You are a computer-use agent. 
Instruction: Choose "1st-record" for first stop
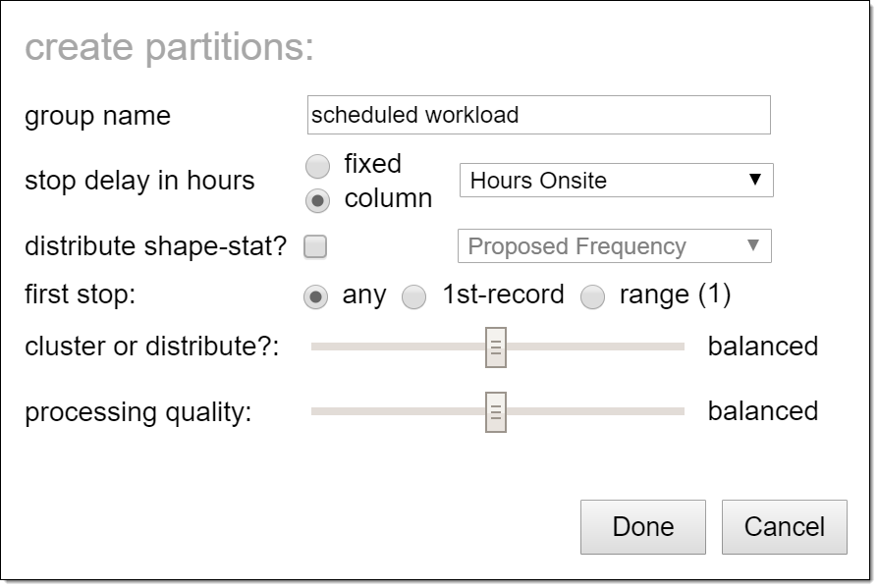click(415, 297)
